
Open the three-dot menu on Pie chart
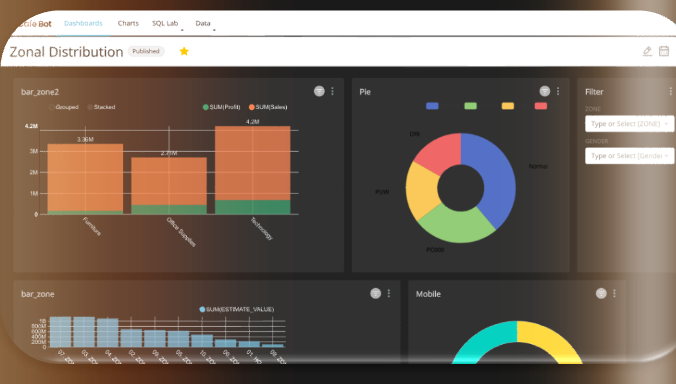coord(558,91)
